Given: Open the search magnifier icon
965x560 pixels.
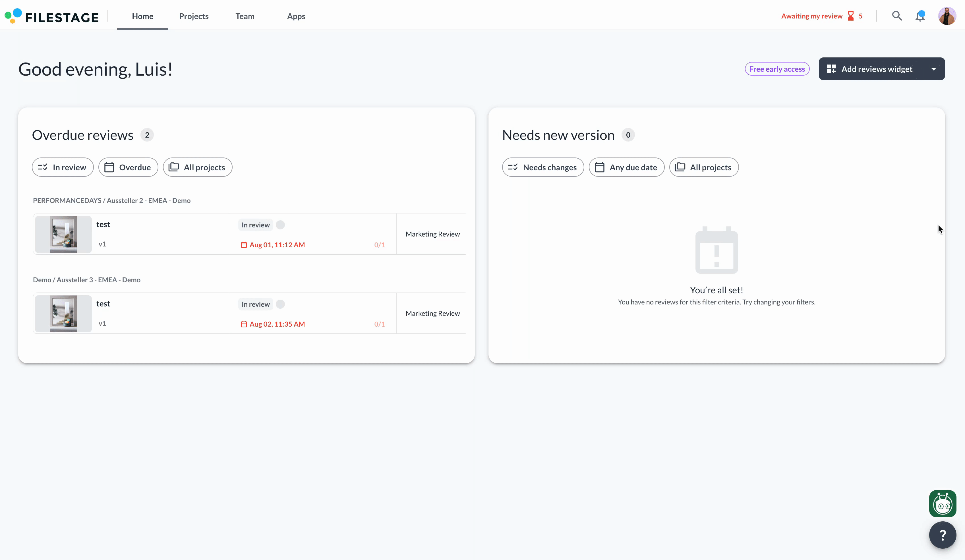Looking at the screenshot, I should [x=896, y=16].
